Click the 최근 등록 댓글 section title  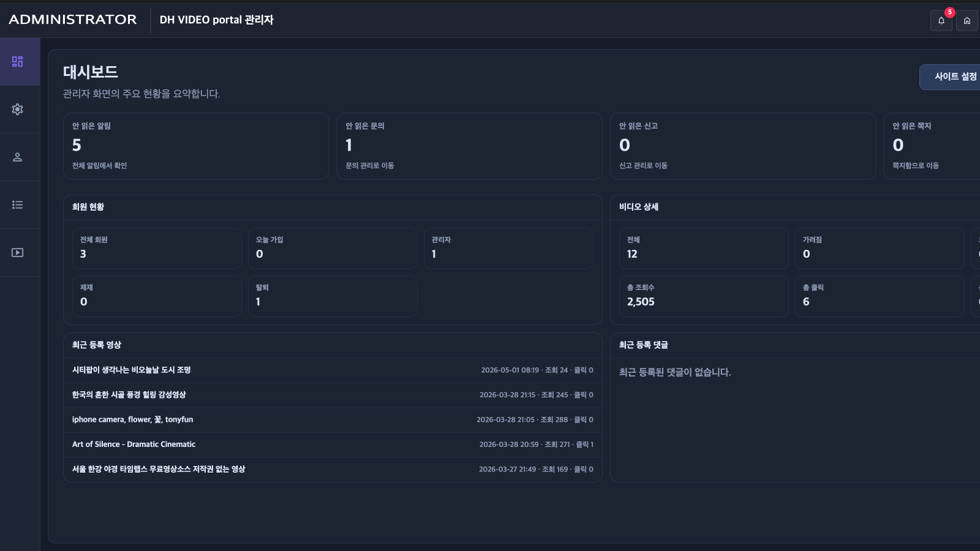tap(644, 345)
